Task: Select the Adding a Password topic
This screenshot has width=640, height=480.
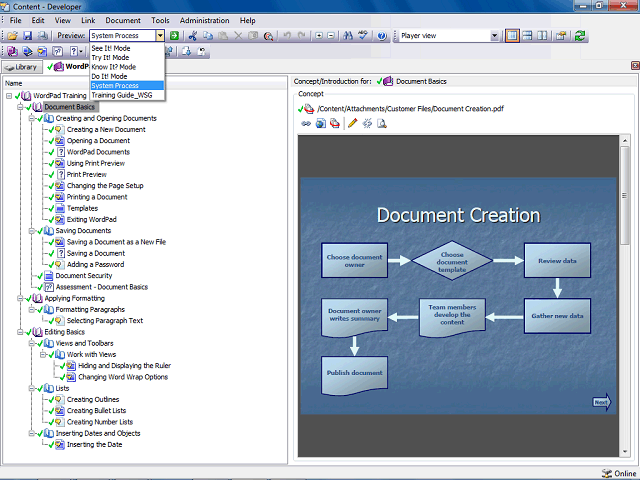Action: 96,264
